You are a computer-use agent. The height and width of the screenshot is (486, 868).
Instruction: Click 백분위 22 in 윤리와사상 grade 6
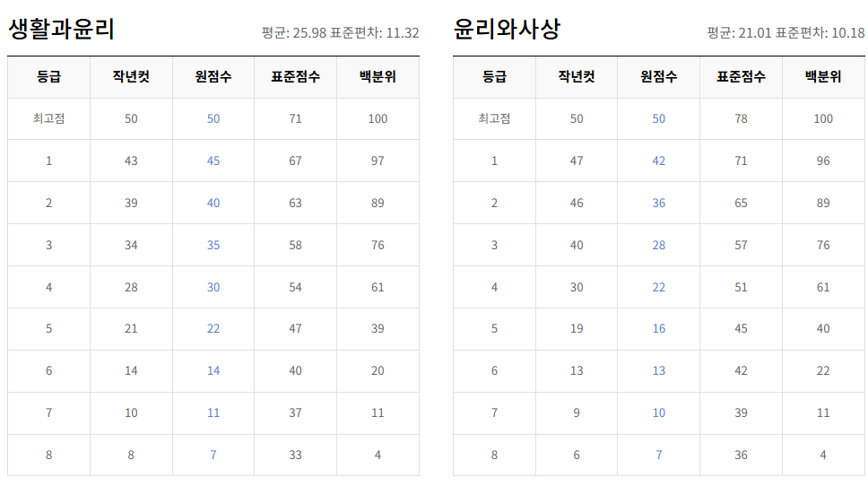[x=823, y=370]
